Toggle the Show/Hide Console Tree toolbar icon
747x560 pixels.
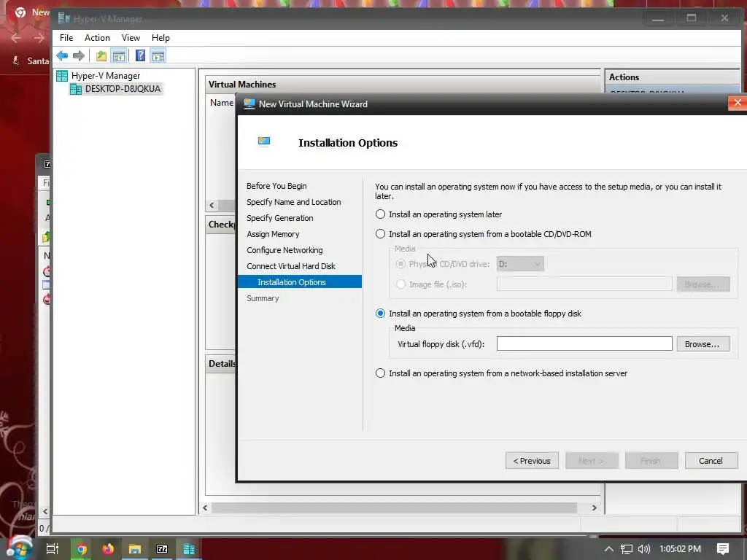(x=119, y=55)
